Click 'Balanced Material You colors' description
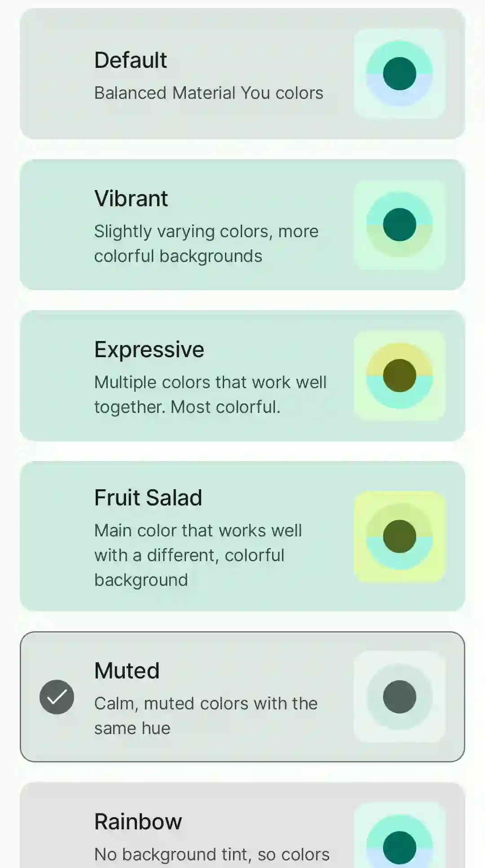The image size is (485, 868). (x=208, y=93)
